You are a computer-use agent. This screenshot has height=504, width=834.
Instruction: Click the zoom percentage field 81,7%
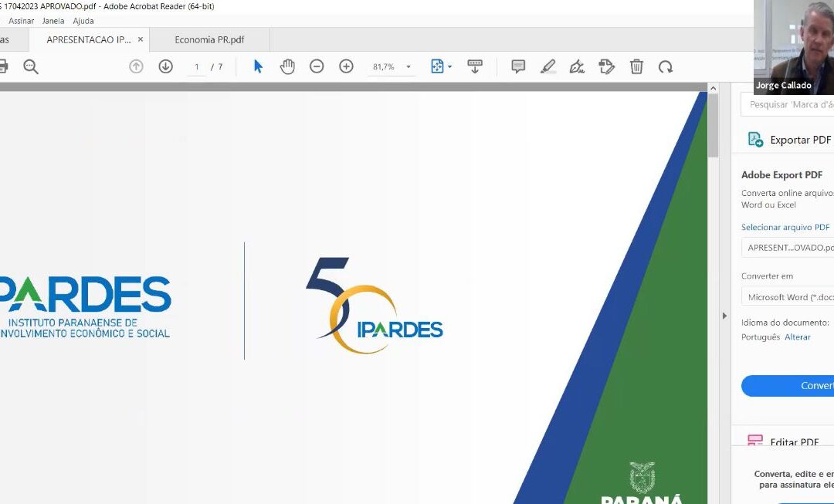384,67
